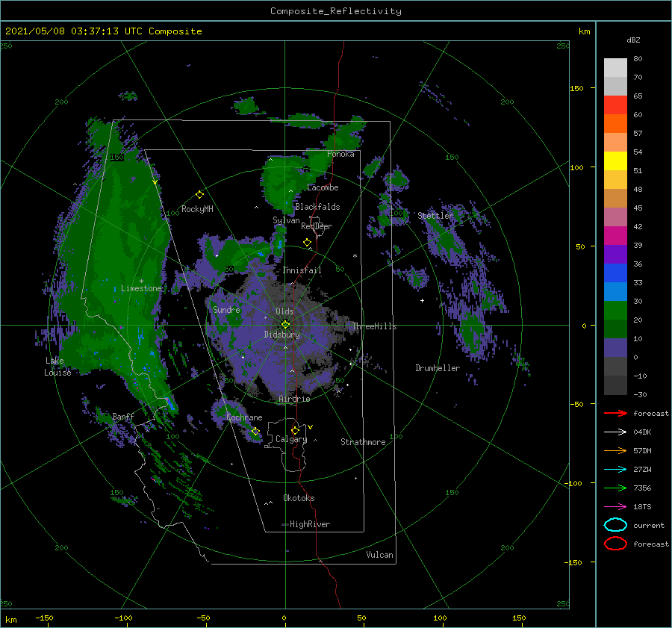
Task: Pick the orange 60–57 dBZ swatch
Action: coord(615,124)
